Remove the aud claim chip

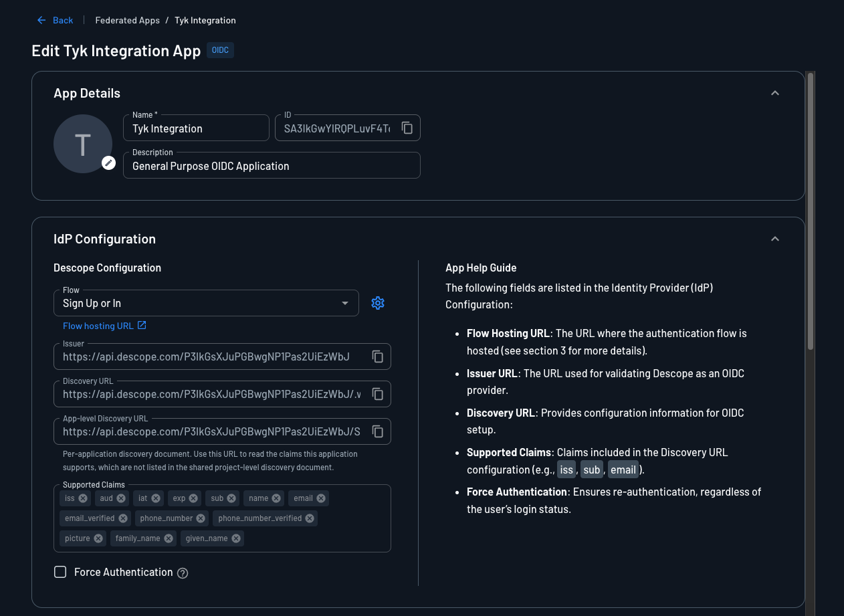(x=121, y=498)
